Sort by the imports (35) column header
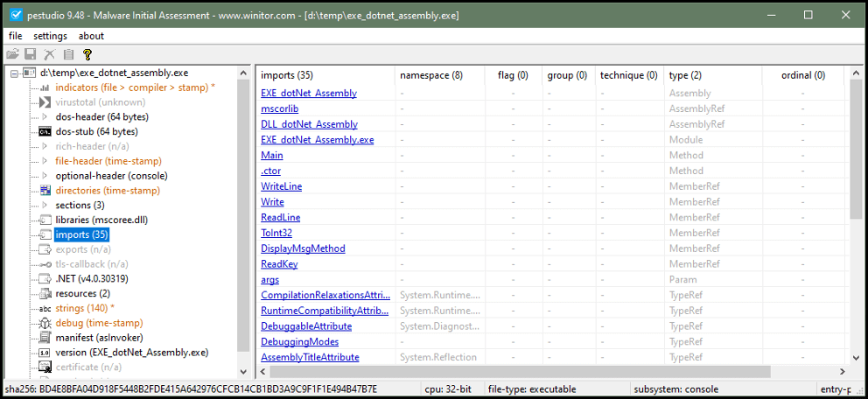The width and height of the screenshot is (868, 399). pos(326,75)
